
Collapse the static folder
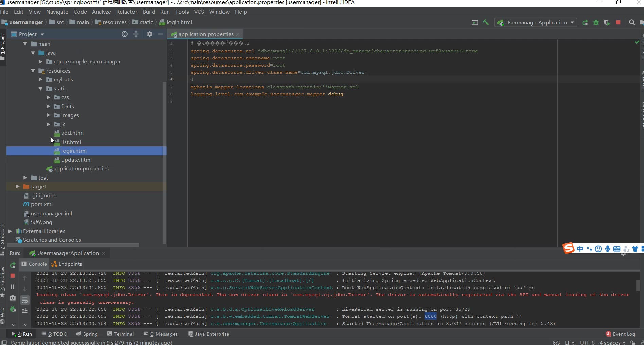40,88
